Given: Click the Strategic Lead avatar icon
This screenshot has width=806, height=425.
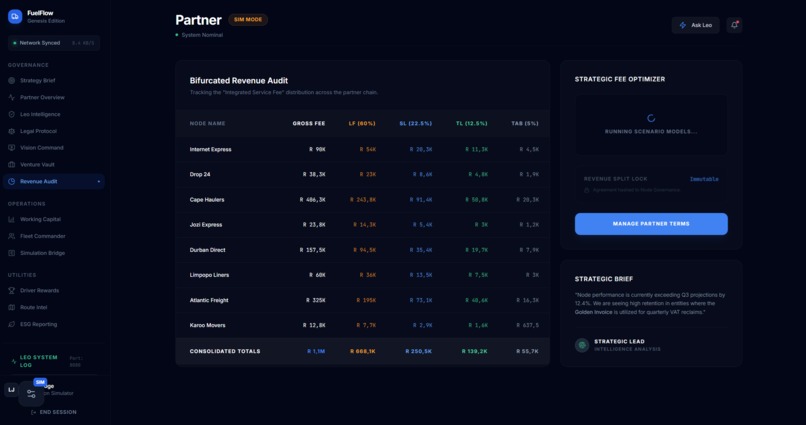Looking at the screenshot, I should coord(582,345).
